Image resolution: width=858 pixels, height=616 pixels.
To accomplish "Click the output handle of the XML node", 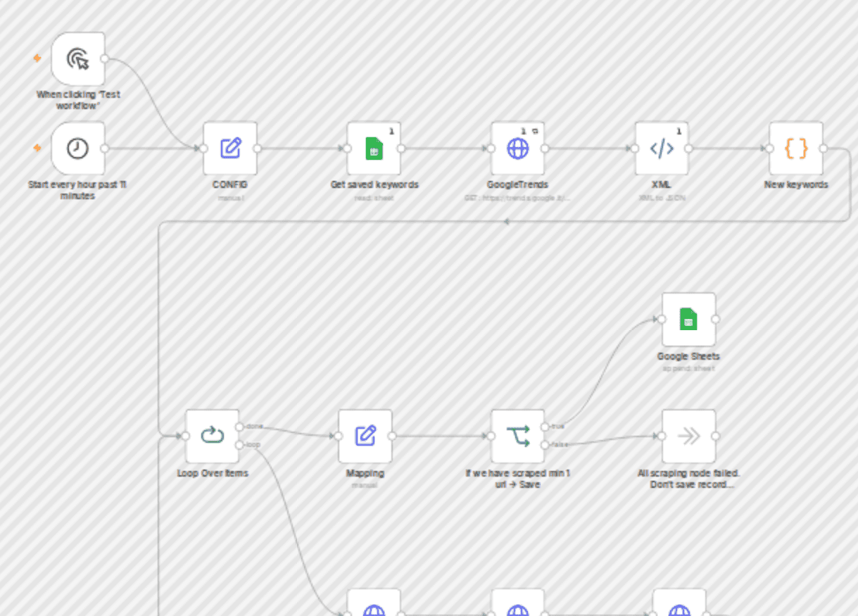I will pos(689,148).
